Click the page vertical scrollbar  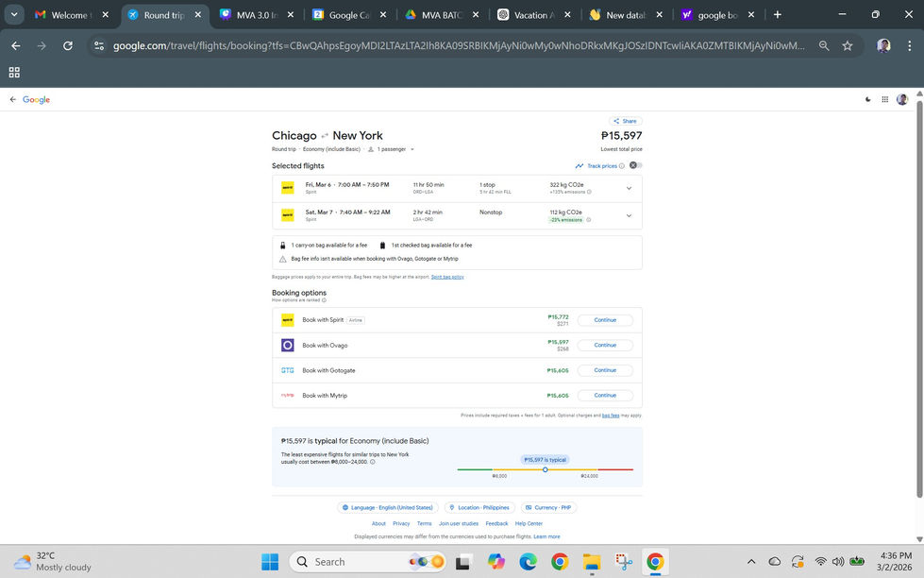pyautogui.click(x=919, y=299)
